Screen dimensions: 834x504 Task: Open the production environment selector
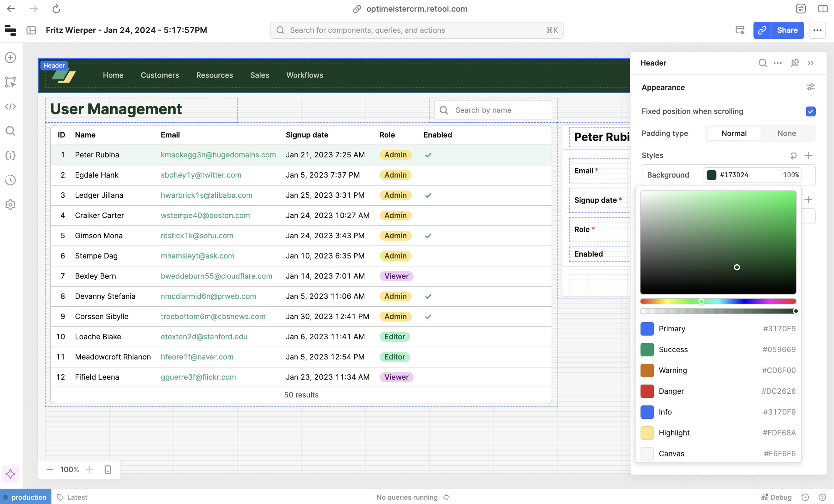26,497
